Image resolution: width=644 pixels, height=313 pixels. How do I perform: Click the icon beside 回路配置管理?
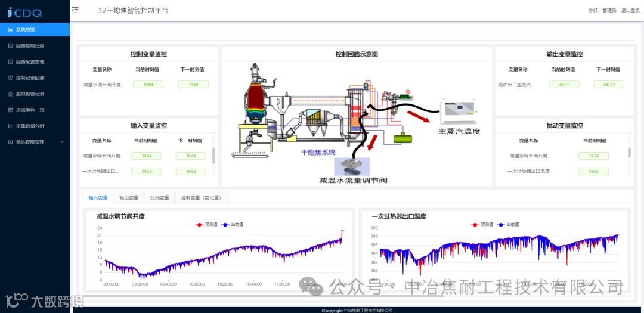click(x=10, y=61)
